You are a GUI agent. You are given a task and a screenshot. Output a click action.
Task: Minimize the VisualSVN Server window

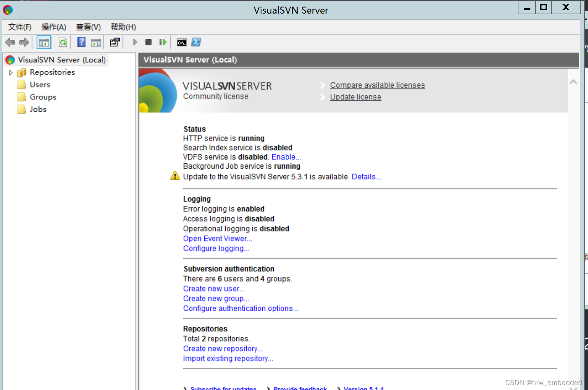[527, 7]
